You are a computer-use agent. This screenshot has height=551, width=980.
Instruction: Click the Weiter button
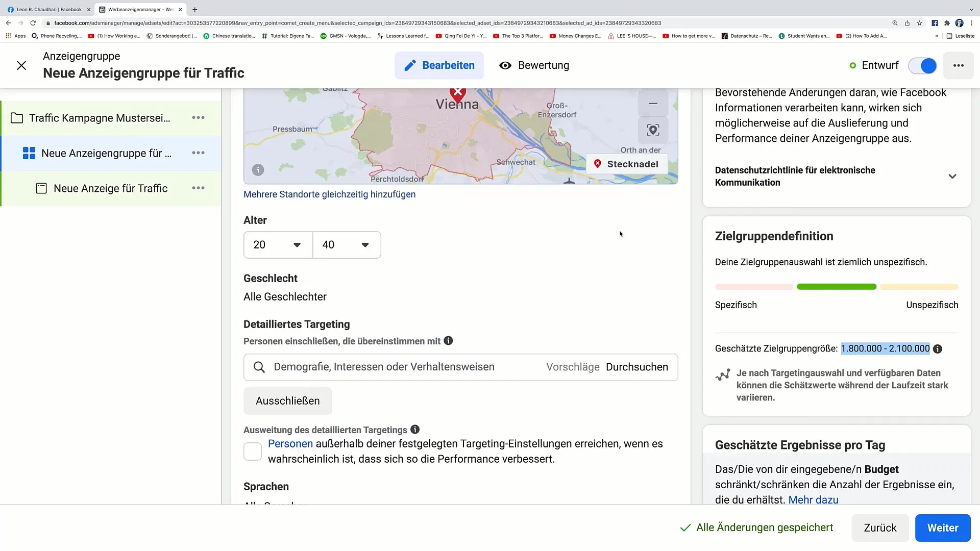tap(943, 528)
